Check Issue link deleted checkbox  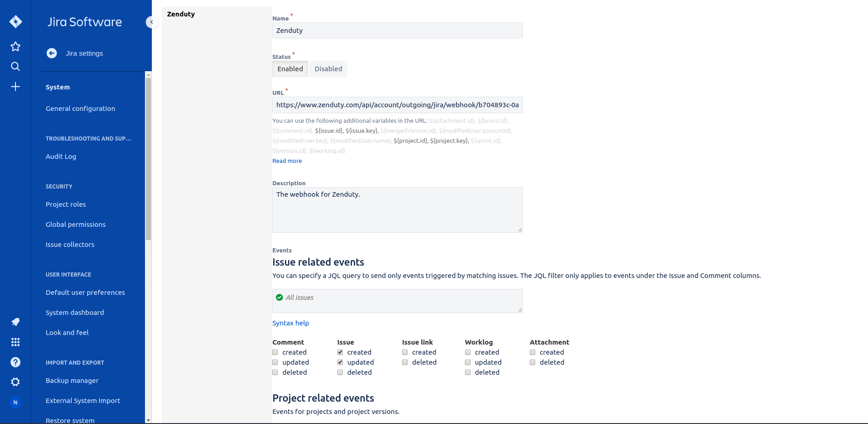tap(405, 362)
